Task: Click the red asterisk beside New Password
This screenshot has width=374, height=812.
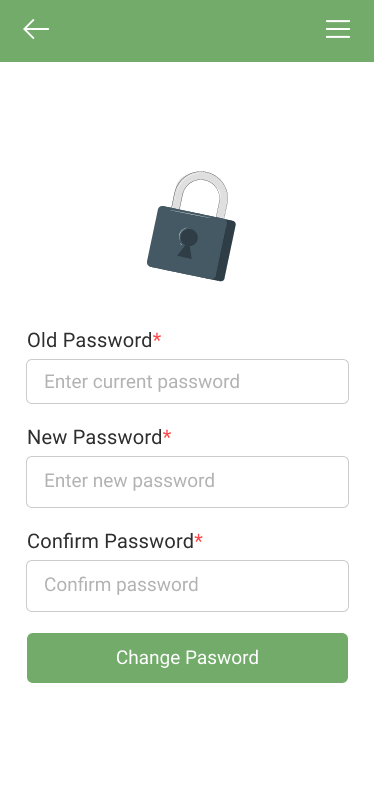Action: (x=167, y=437)
